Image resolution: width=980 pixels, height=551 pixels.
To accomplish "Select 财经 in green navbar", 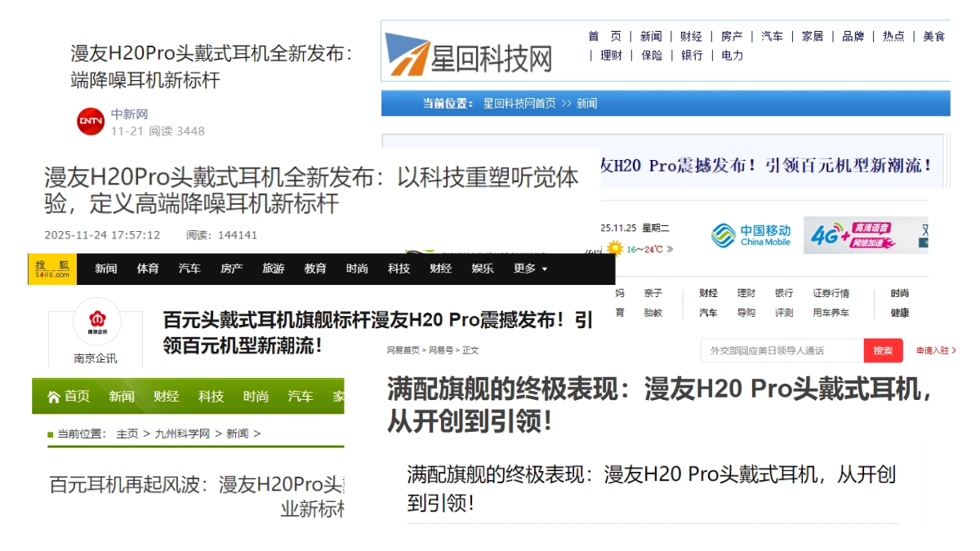I will point(167,397).
